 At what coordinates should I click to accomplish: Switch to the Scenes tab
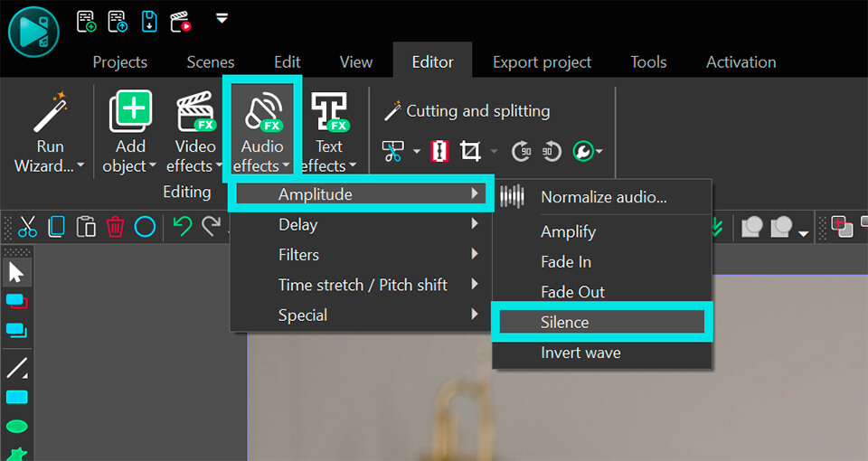[211, 62]
